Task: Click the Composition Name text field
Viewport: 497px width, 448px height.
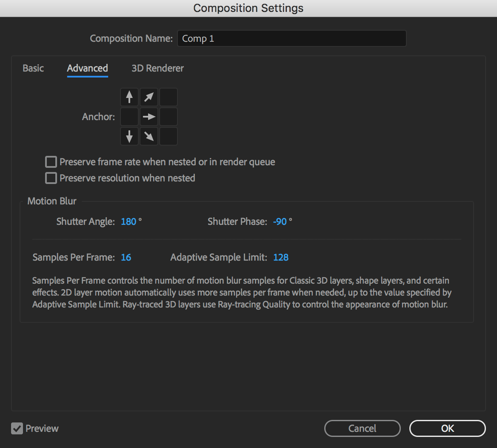Action: [x=291, y=38]
